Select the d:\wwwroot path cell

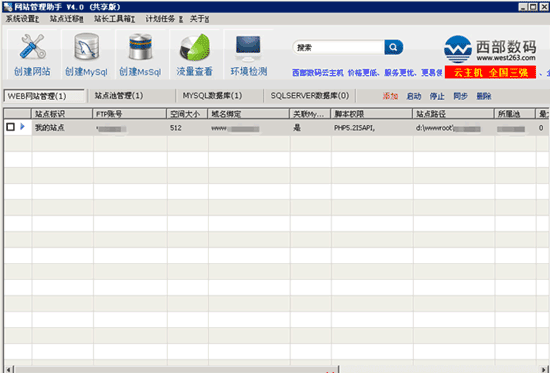click(454, 128)
